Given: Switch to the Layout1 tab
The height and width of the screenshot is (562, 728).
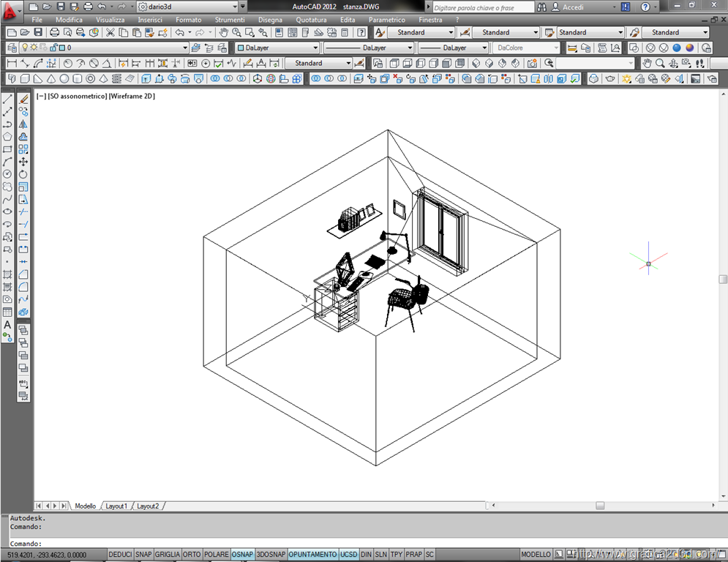Looking at the screenshot, I should (x=116, y=506).
